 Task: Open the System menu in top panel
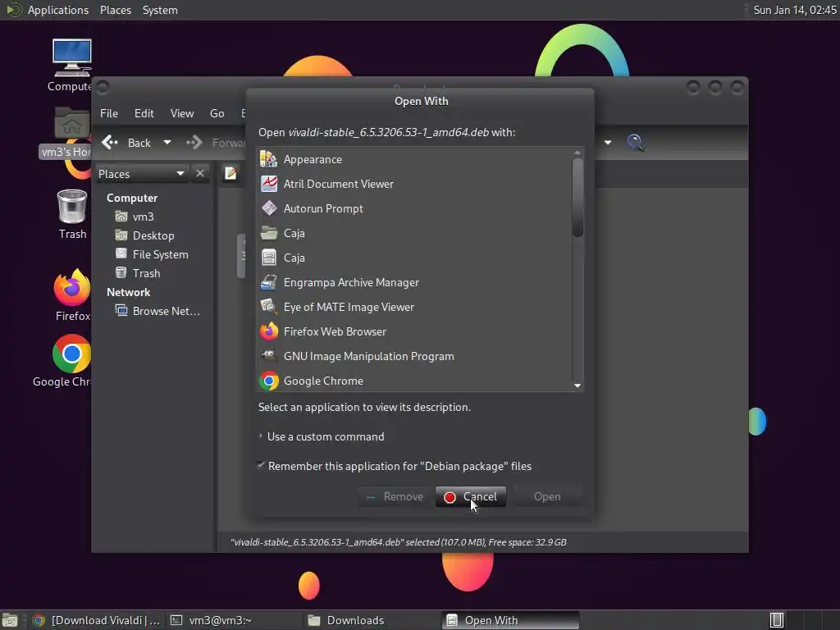click(160, 10)
